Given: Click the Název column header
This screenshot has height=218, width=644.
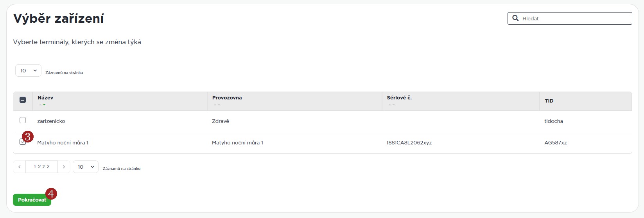Looking at the screenshot, I should tap(45, 98).
